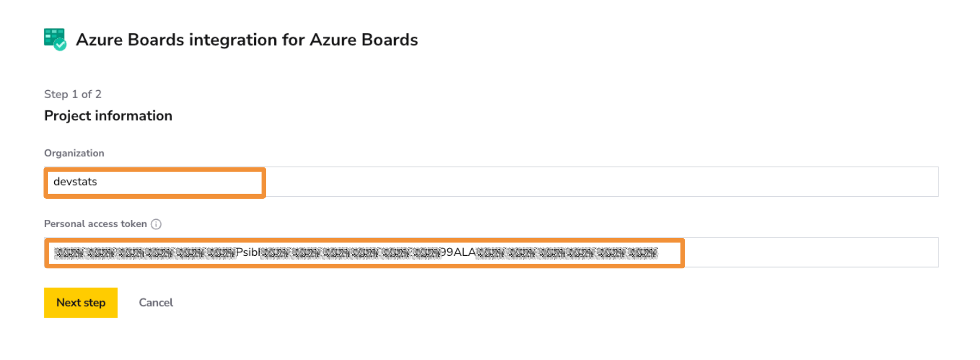
Task: Focus the Organization input field
Action: click(491, 182)
